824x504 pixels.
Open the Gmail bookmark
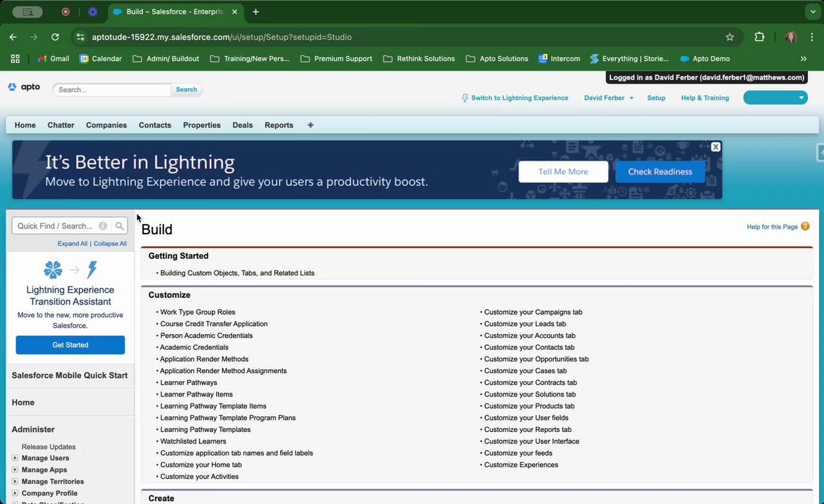53,59
